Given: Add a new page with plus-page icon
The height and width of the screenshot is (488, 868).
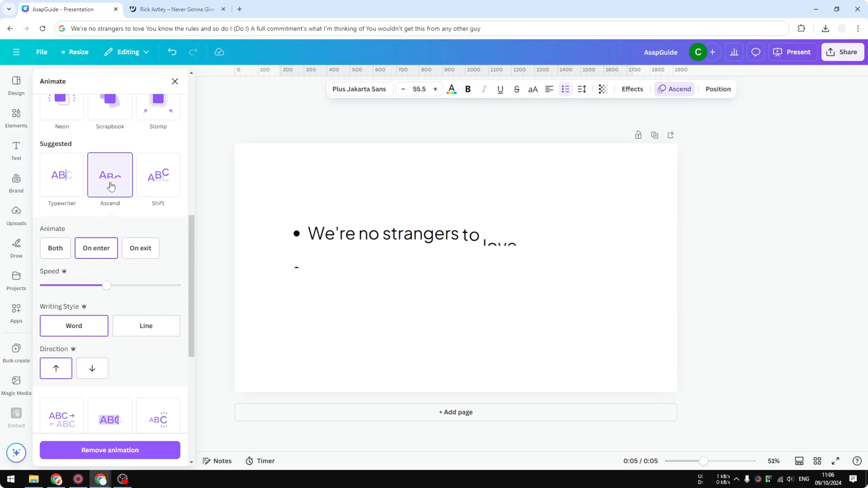Looking at the screenshot, I should click(671, 135).
